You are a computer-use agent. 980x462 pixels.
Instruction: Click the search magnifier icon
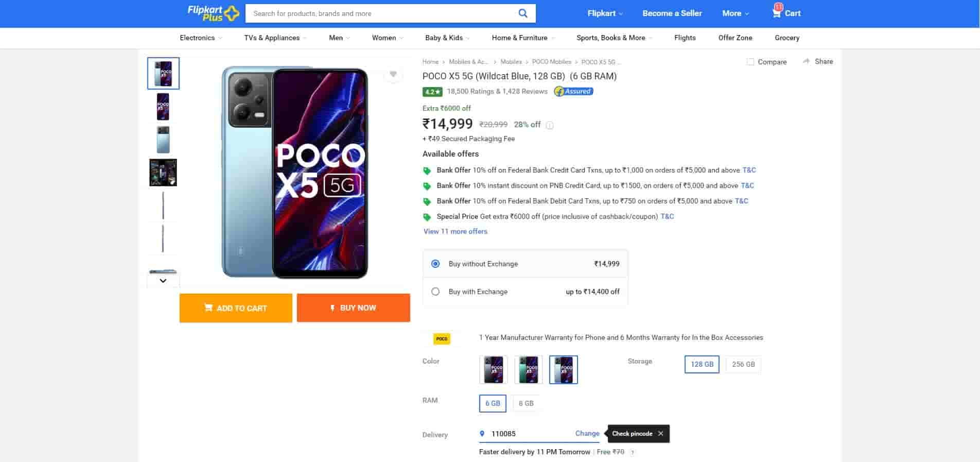(x=522, y=13)
